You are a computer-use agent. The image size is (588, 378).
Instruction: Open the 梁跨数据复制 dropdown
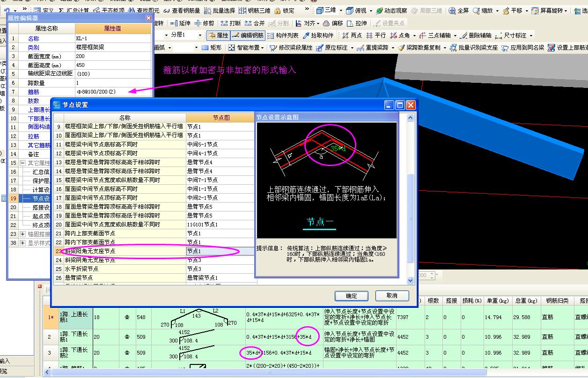coord(444,47)
